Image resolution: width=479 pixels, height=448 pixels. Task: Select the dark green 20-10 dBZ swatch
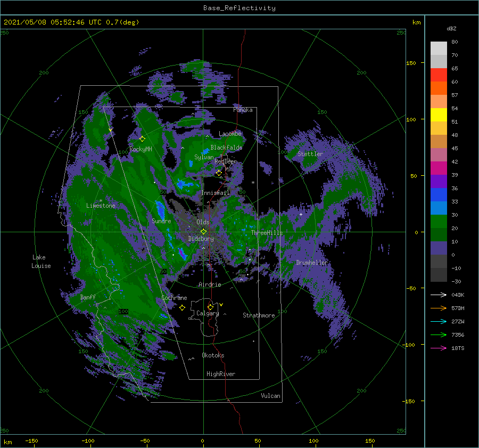(x=439, y=235)
